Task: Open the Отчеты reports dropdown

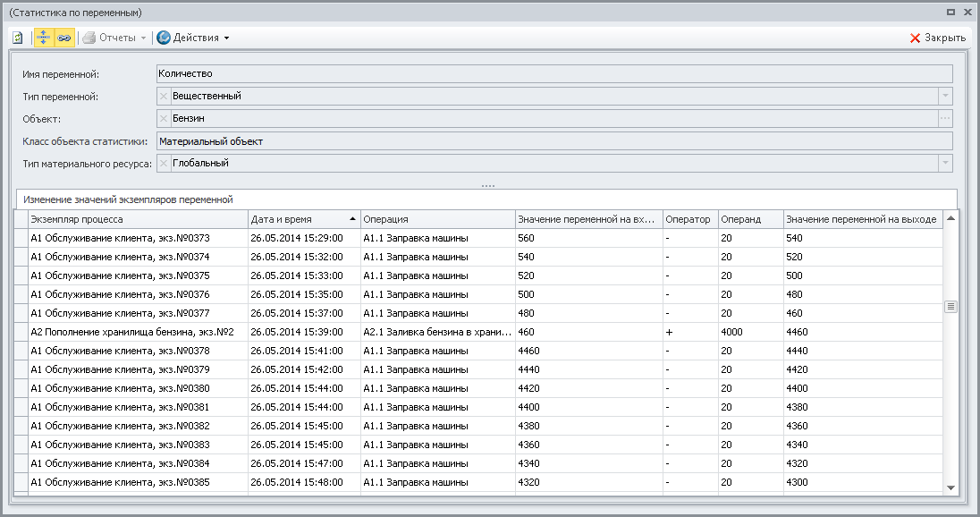Action: pyautogui.click(x=114, y=38)
